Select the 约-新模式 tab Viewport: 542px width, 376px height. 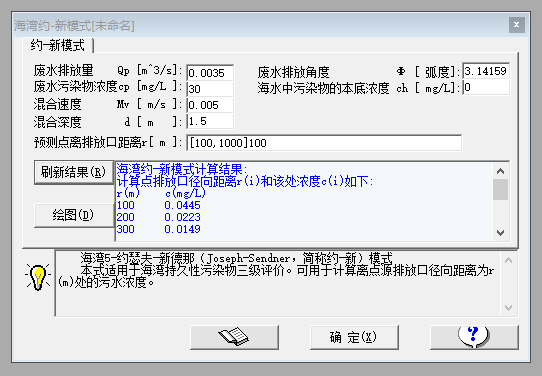57,45
